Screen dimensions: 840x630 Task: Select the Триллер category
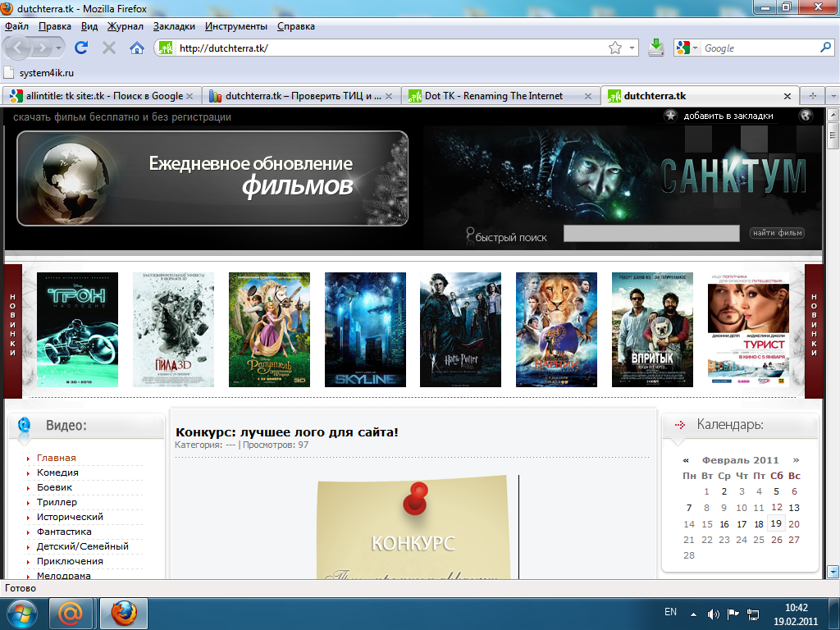click(x=57, y=502)
